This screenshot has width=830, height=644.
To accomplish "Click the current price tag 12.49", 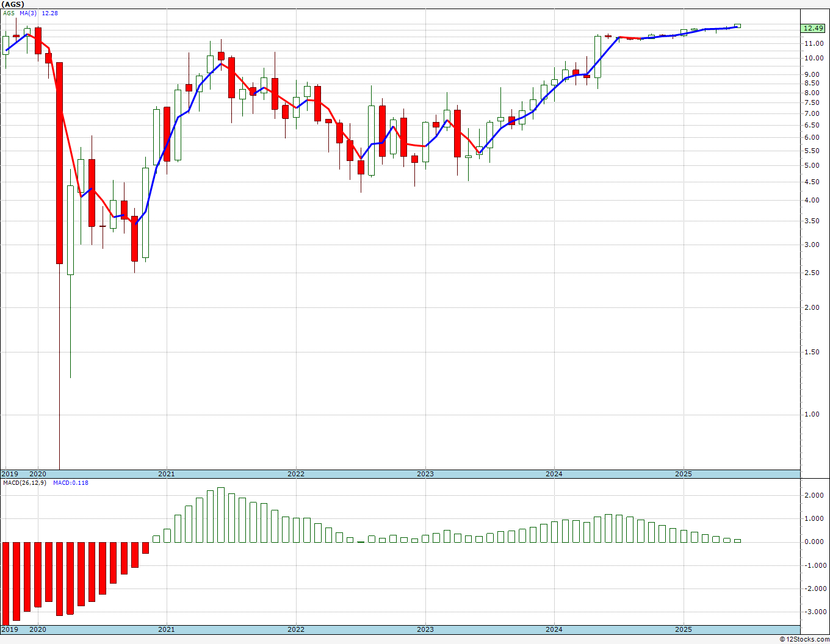I will [813, 28].
